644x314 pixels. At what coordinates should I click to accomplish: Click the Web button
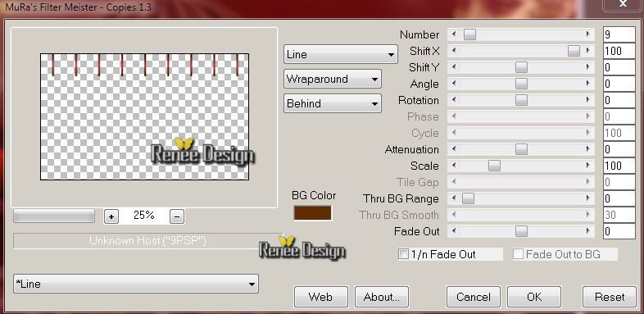[320, 297]
